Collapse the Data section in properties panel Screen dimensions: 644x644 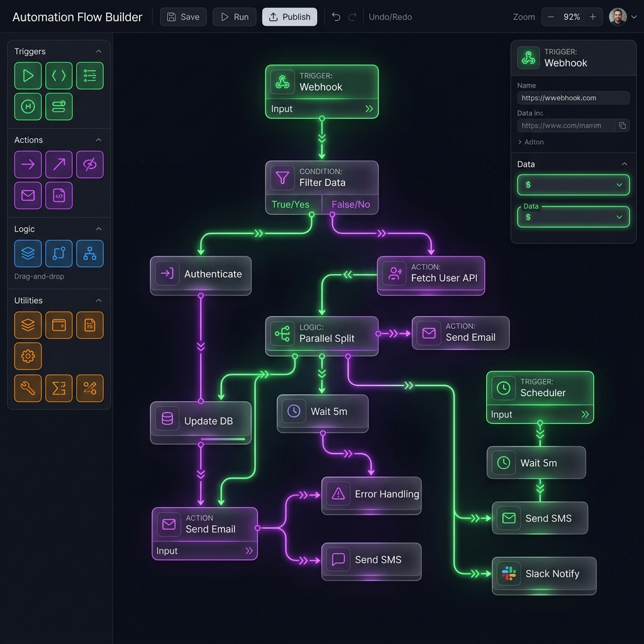[625, 164]
